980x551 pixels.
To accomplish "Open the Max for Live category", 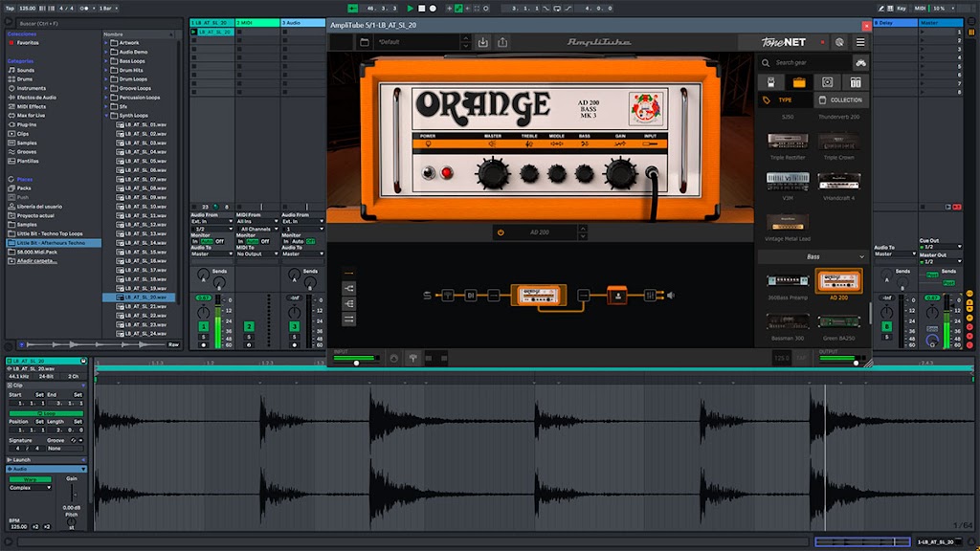I will pyautogui.click(x=31, y=116).
